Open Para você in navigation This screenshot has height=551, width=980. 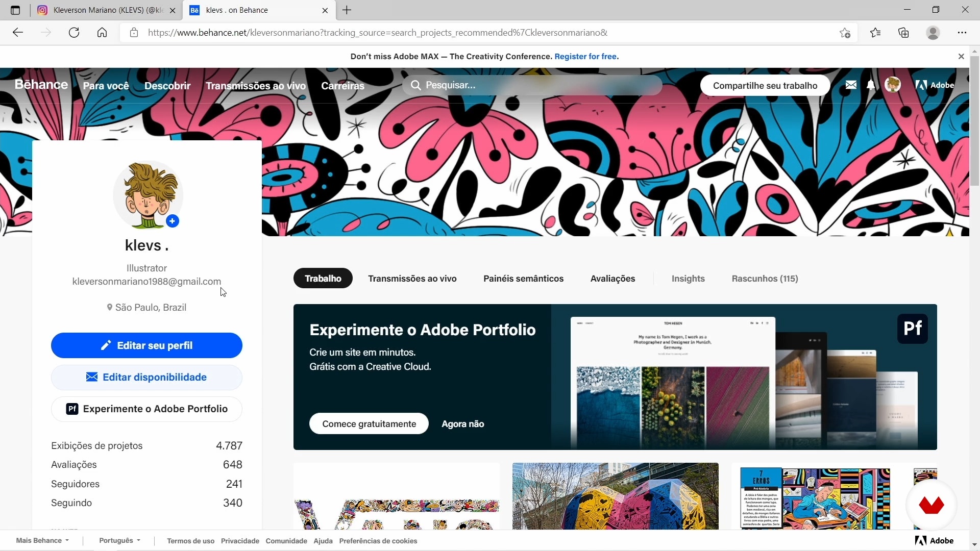pyautogui.click(x=106, y=86)
